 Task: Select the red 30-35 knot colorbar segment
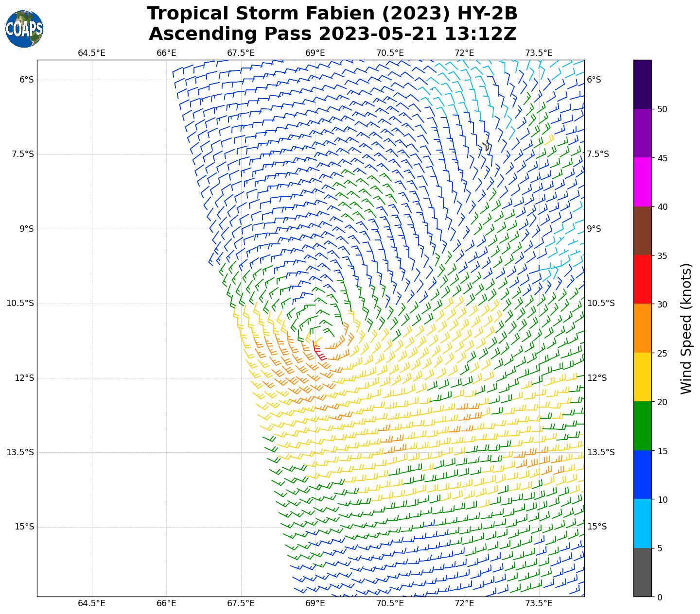coord(642,279)
